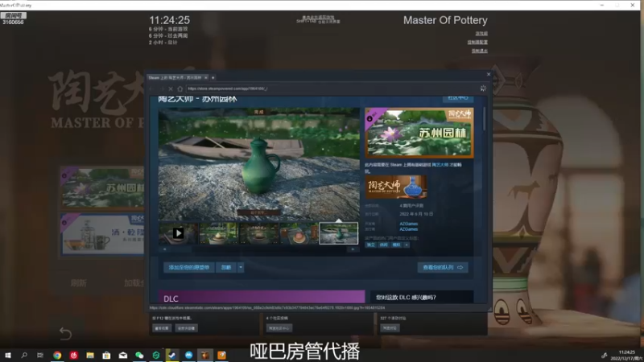Select the second screenshot thumbnail
Image resolution: width=644 pixels, height=362 pixels.
218,233
